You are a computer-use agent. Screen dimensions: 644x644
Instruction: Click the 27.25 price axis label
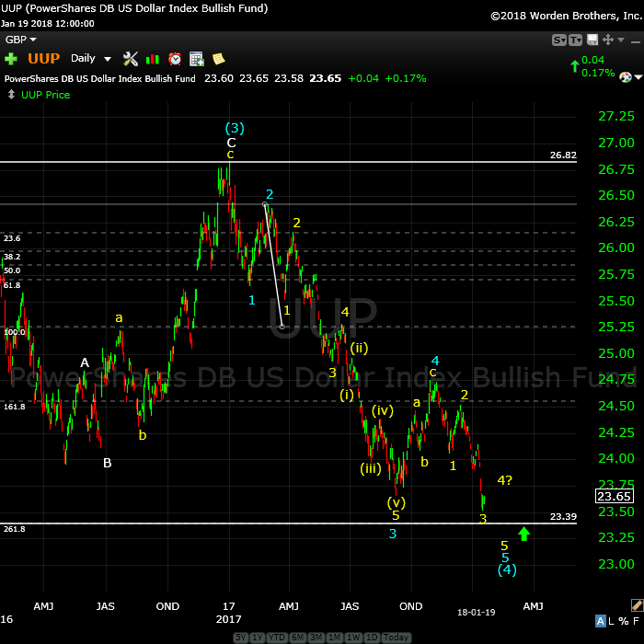click(616, 116)
